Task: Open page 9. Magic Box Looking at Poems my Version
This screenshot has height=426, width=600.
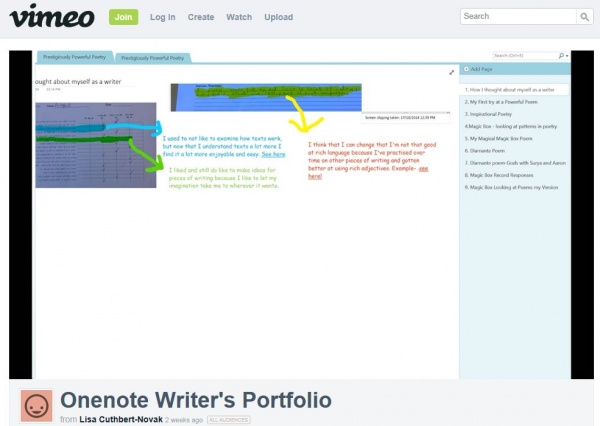Action: point(514,188)
